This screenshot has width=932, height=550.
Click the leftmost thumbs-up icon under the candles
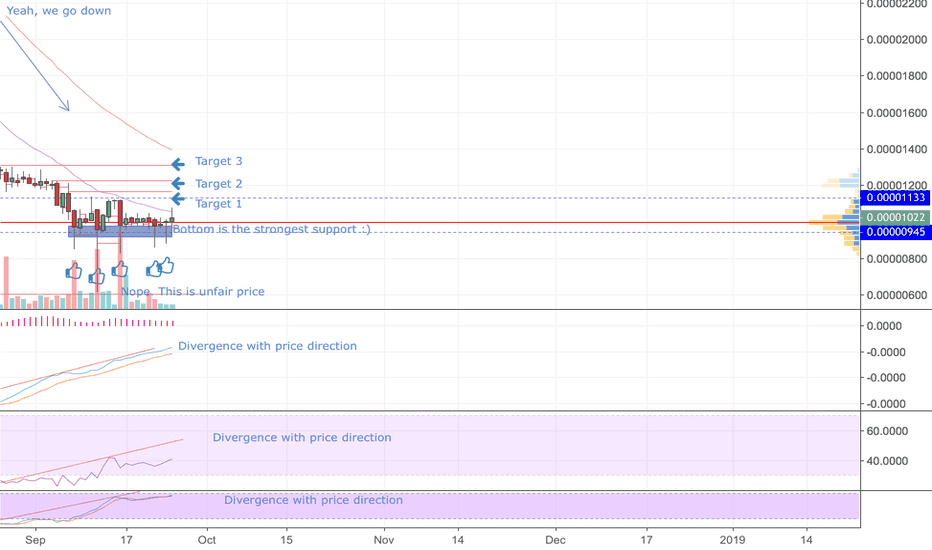(74, 272)
